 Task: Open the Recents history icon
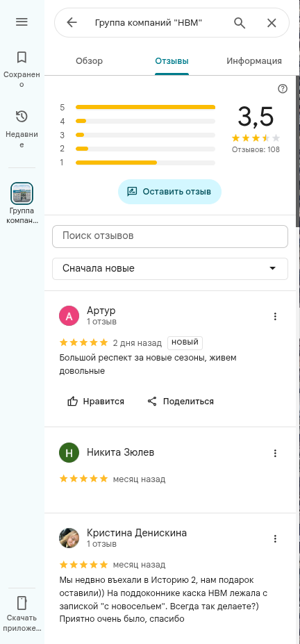[22, 117]
